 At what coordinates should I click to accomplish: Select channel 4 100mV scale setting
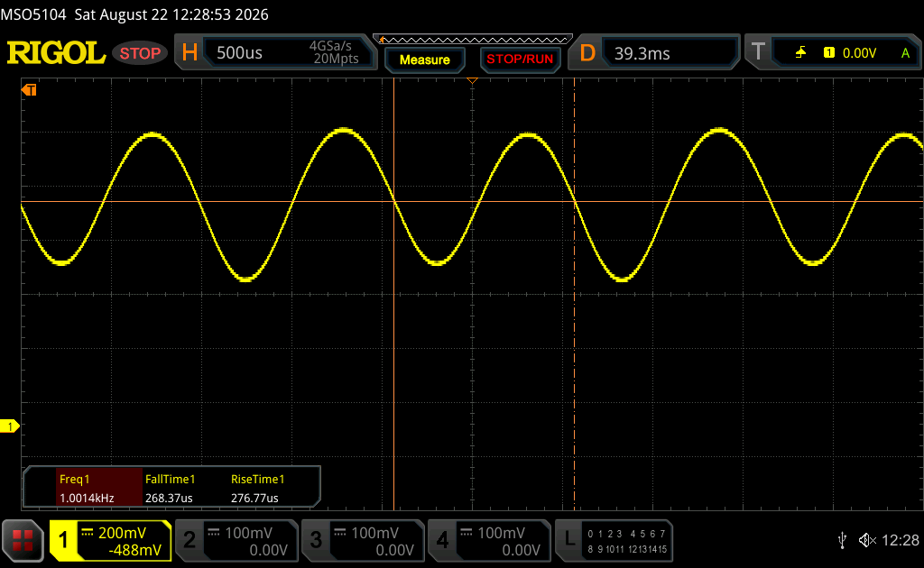tap(501, 533)
